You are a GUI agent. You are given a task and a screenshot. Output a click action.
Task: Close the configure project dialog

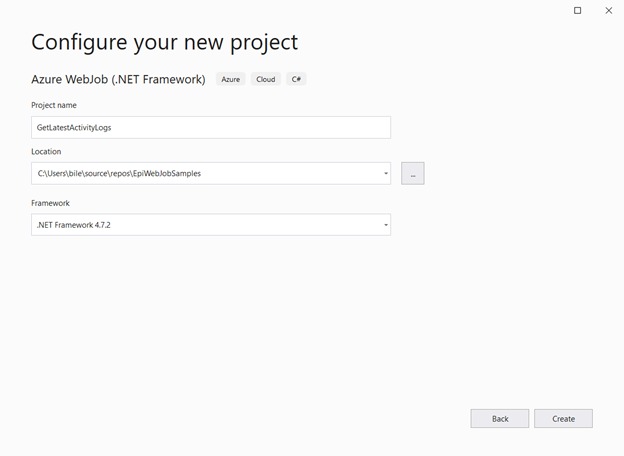click(x=608, y=11)
